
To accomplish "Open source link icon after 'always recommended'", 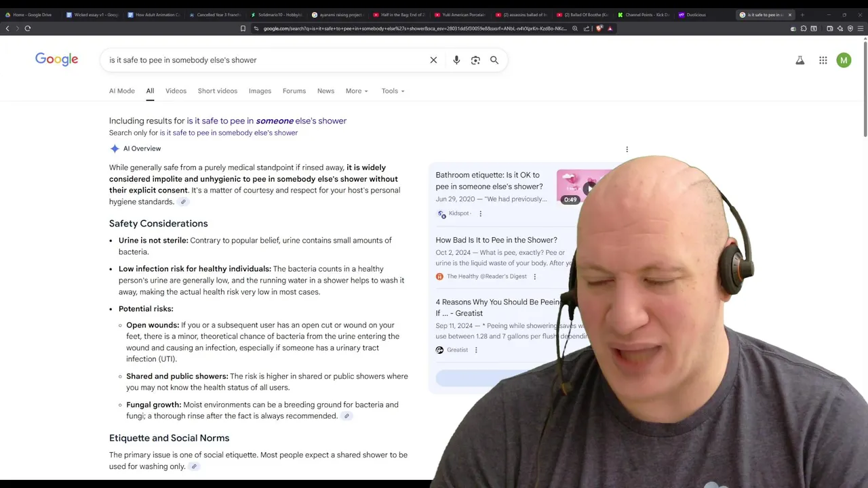I will coord(347,416).
